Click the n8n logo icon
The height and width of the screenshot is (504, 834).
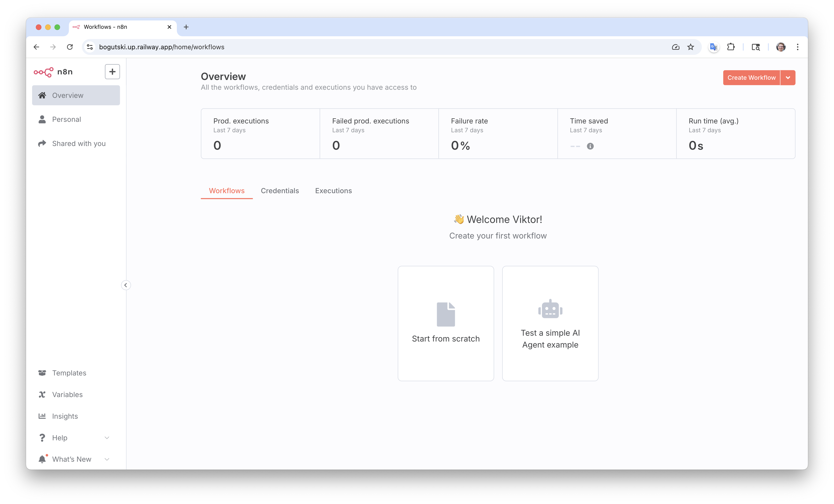(44, 72)
